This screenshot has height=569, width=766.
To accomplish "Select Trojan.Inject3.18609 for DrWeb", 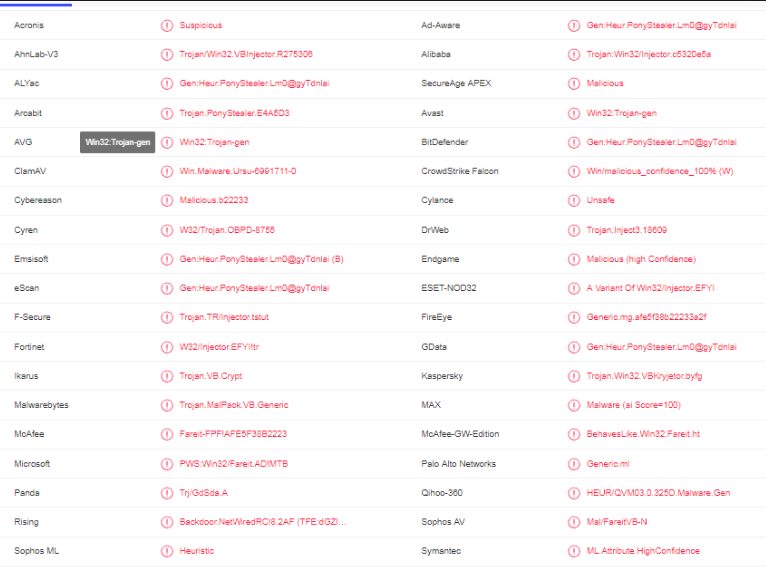I will tap(626, 230).
